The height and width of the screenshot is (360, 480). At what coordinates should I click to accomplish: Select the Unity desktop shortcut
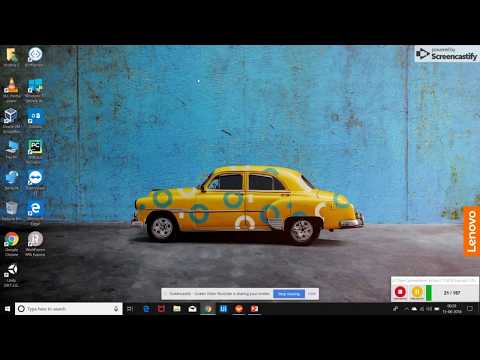pyautogui.click(x=12, y=275)
